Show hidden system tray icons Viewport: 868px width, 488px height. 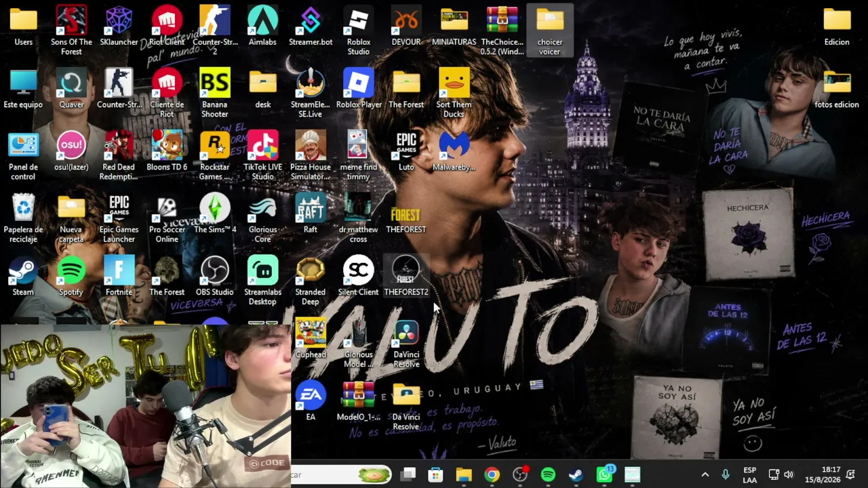click(705, 474)
